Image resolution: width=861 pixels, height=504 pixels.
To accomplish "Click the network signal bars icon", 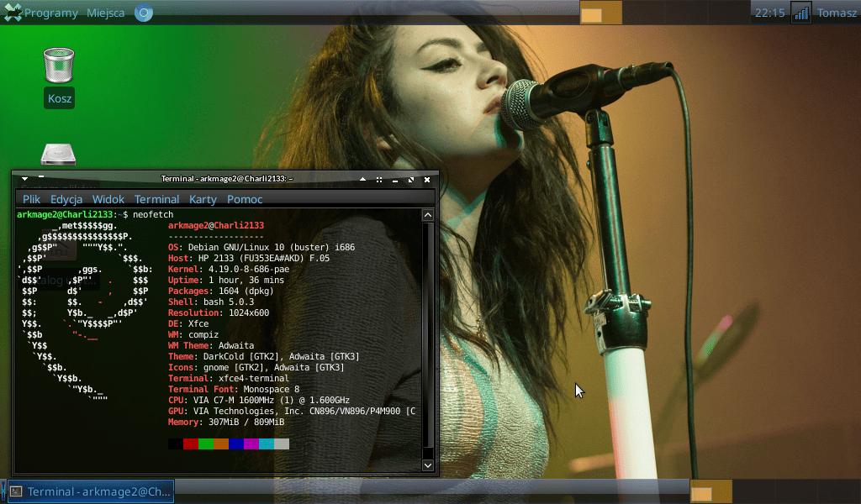I will pos(800,13).
